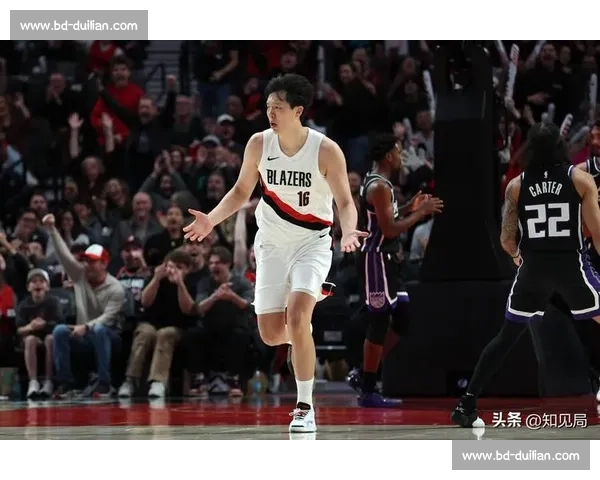Viewport: 600px width, 480px height.
Task: Click the tattooed arm of player 22
Action: coord(511,222)
